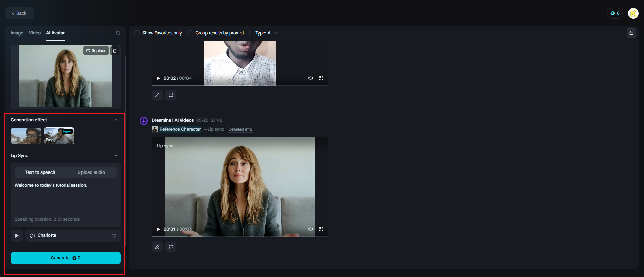Toggle Group results by prompt checkbox
This screenshot has height=277, width=644.
[x=190, y=33]
